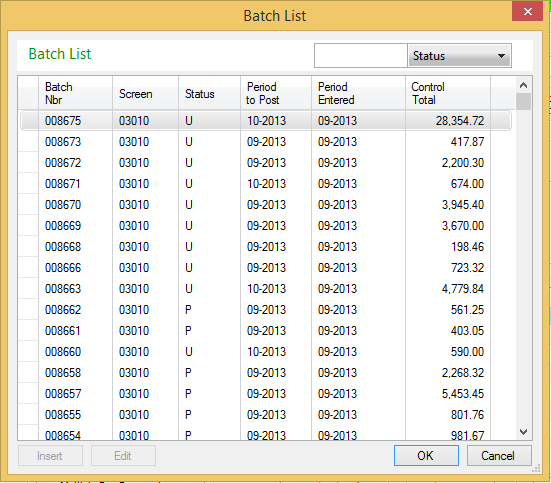Viewport: 551px width, 483px height.
Task: Click the OK button
Action: [426, 456]
